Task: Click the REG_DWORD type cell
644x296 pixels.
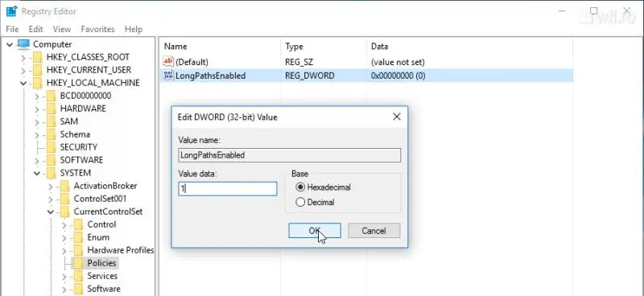Action: [x=310, y=76]
